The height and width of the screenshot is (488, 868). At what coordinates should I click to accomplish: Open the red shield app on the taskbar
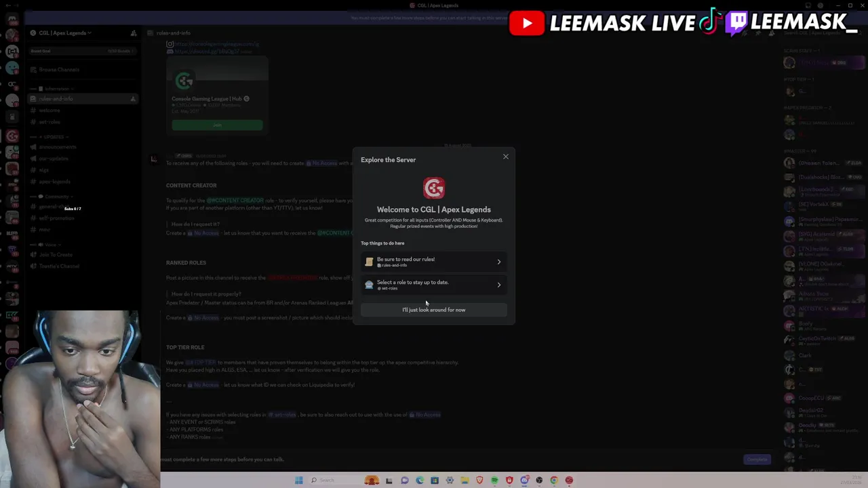[509, 481]
